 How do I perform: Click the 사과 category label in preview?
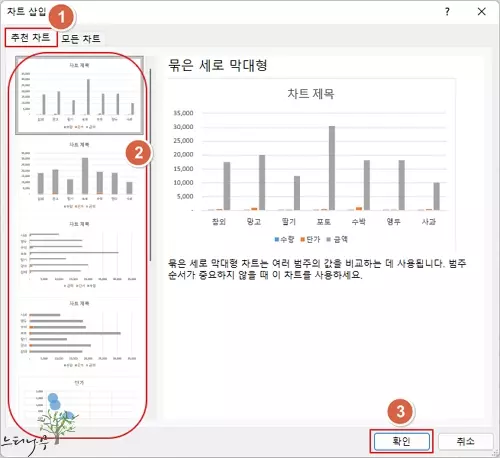tap(429, 222)
